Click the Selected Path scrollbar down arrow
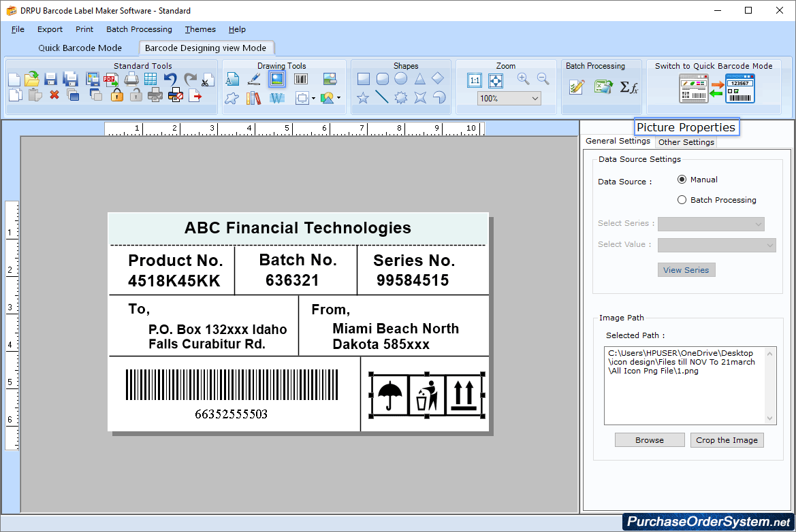Viewport: 796px width, 532px height. (770, 418)
